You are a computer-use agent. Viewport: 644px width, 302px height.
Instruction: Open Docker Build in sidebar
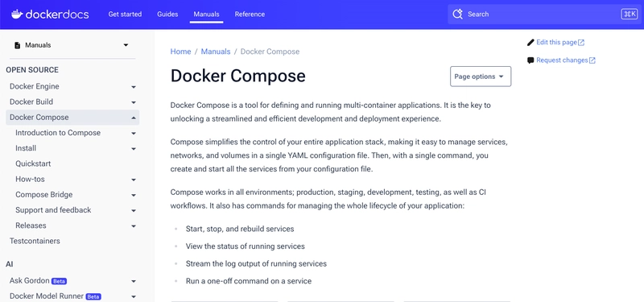[31, 101]
